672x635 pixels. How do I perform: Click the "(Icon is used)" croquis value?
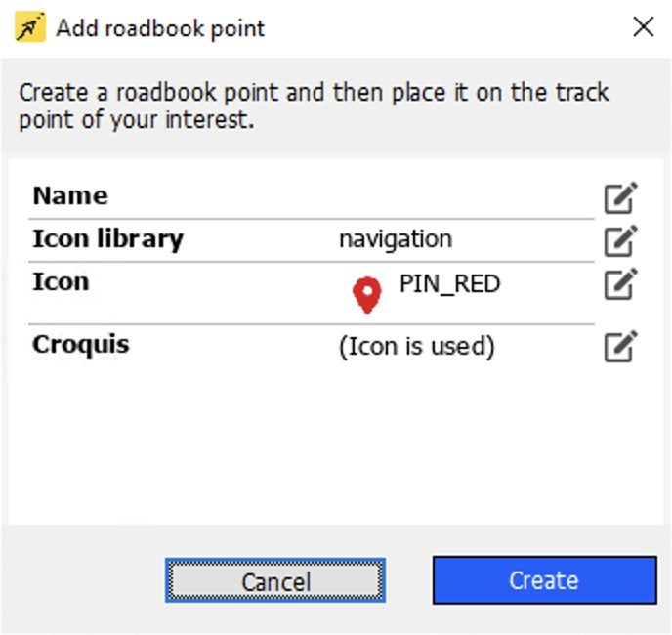[416, 346]
